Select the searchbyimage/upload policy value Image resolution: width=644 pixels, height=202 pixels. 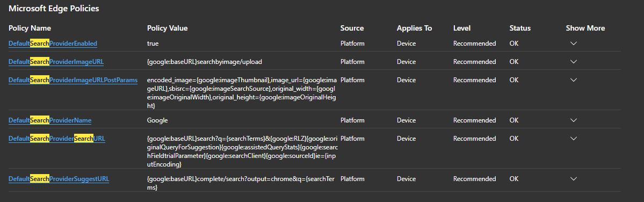click(205, 62)
